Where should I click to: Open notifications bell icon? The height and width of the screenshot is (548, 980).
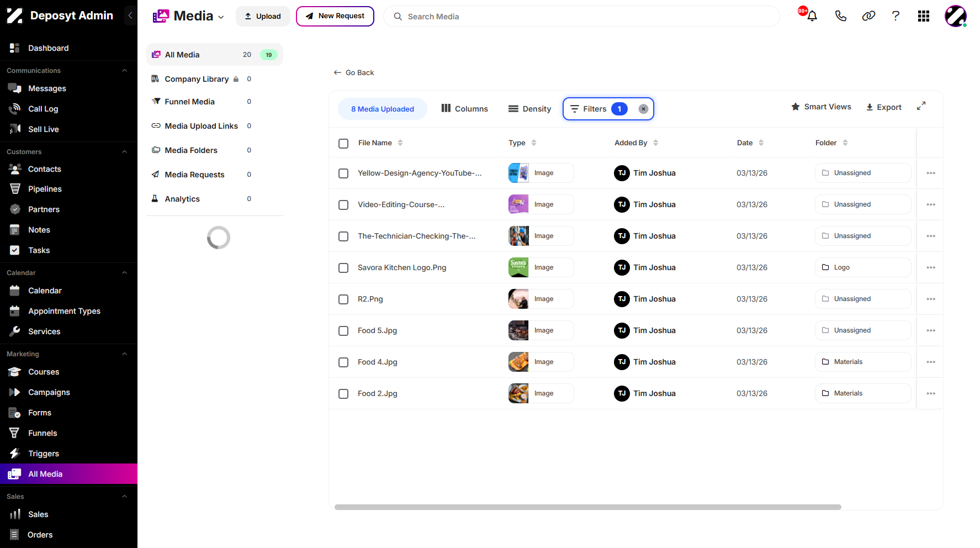point(812,16)
